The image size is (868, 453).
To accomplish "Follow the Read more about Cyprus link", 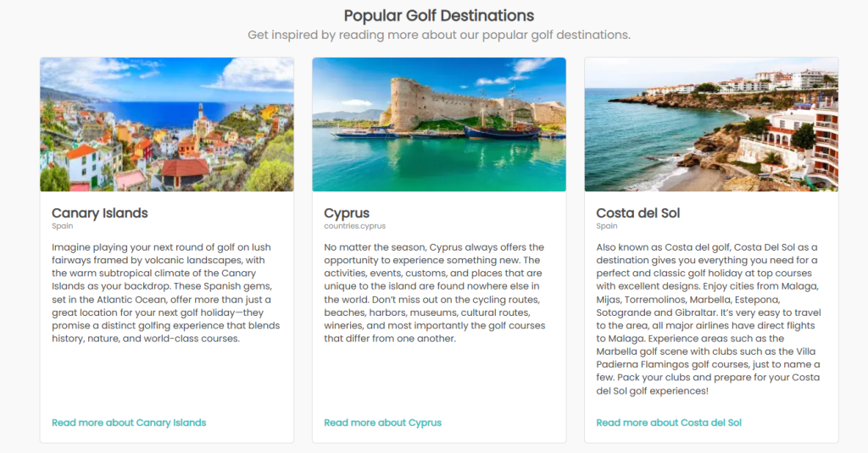I will (x=382, y=423).
